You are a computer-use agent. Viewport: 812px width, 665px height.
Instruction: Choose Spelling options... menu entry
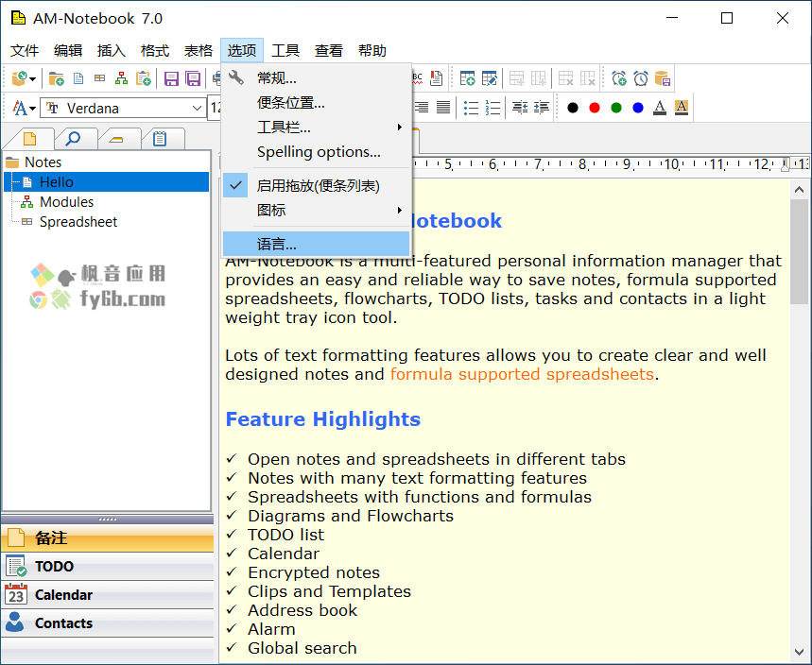pyautogui.click(x=317, y=152)
